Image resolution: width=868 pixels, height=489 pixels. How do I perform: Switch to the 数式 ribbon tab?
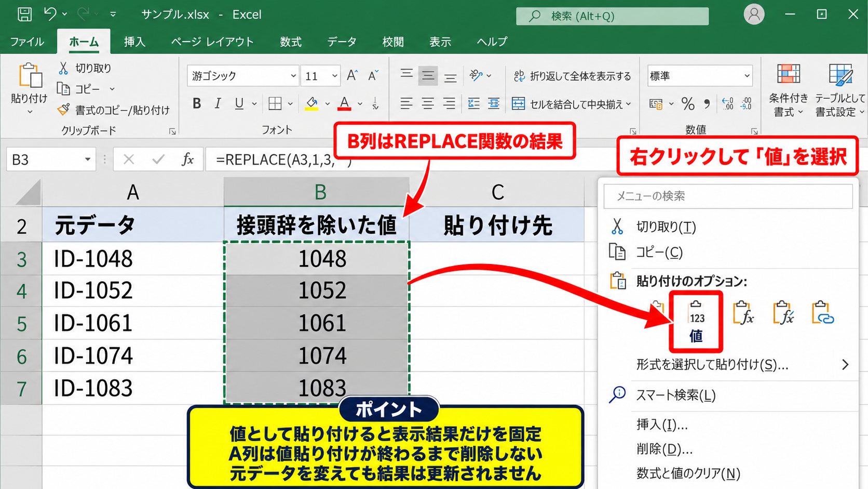pos(291,42)
